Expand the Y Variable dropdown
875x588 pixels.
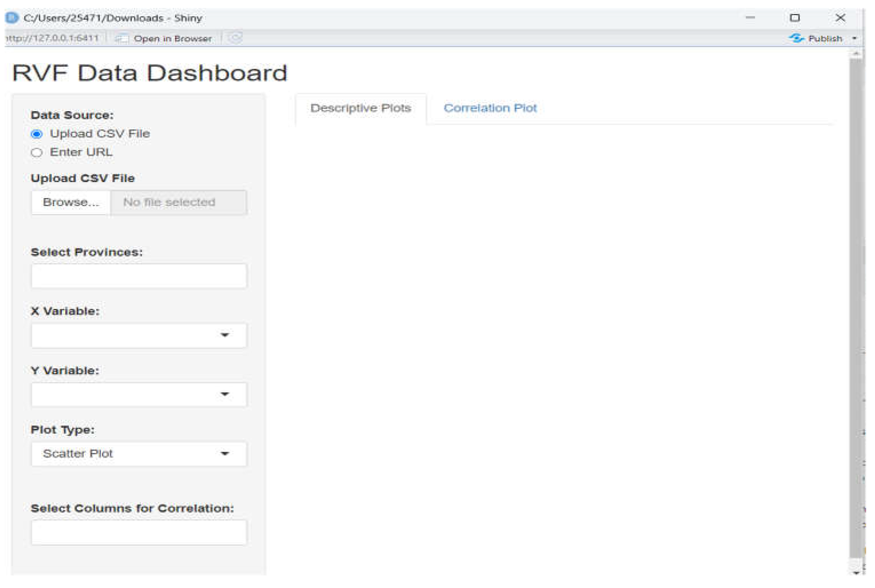tap(139, 395)
